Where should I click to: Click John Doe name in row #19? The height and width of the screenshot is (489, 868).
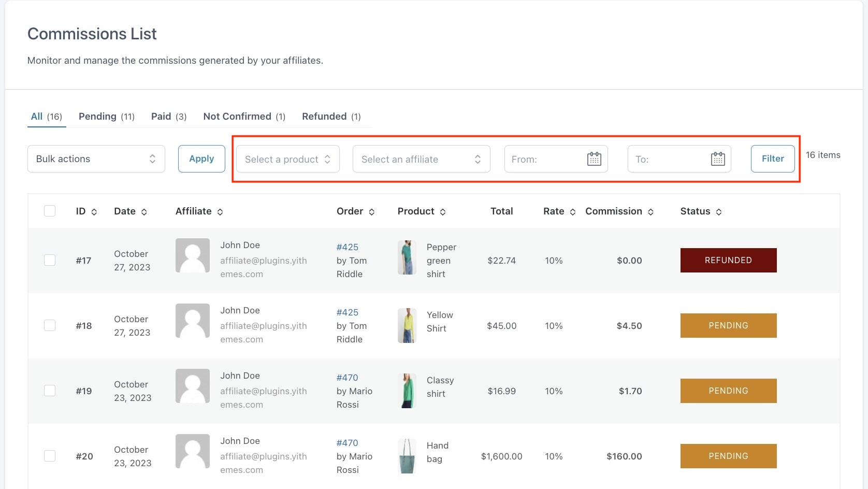pyautogui.click(x=240, y=376)
